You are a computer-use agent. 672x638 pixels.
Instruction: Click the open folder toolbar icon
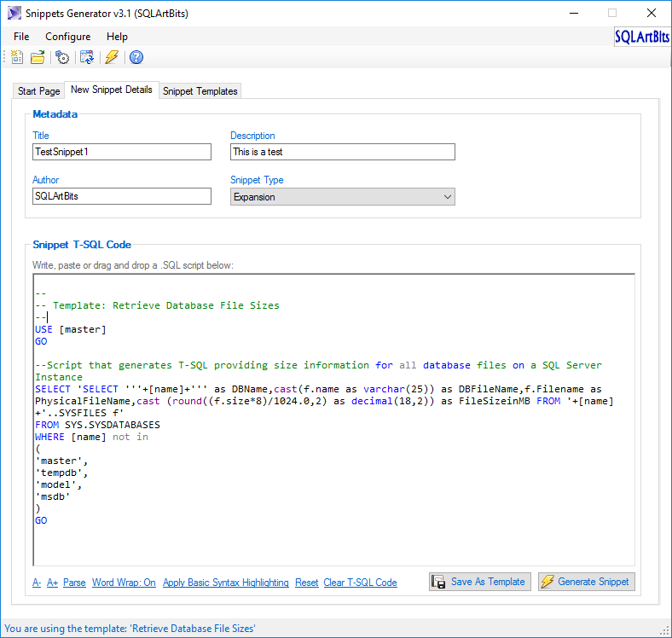(x=38, y=57)
